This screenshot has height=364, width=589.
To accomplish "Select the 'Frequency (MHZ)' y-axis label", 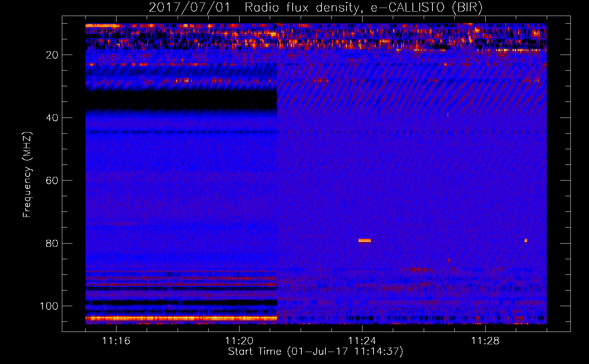I will click(x=27, y=175).
